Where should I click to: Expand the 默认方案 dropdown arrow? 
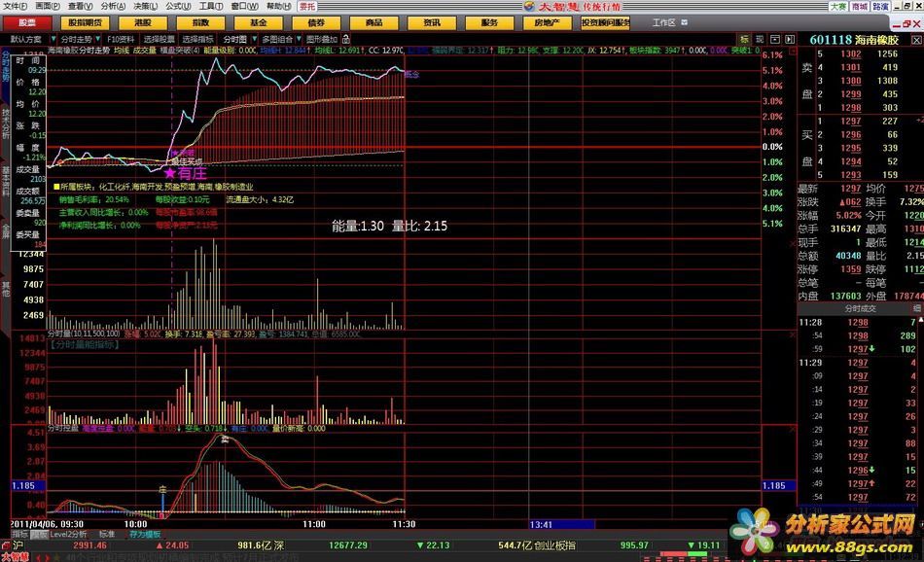[53, 39]
